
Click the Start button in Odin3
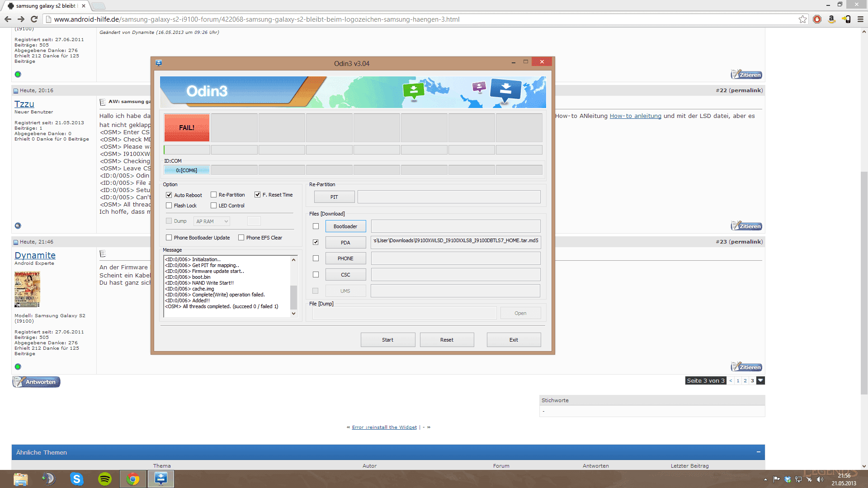pyautogui.click(x=387, y=340)
